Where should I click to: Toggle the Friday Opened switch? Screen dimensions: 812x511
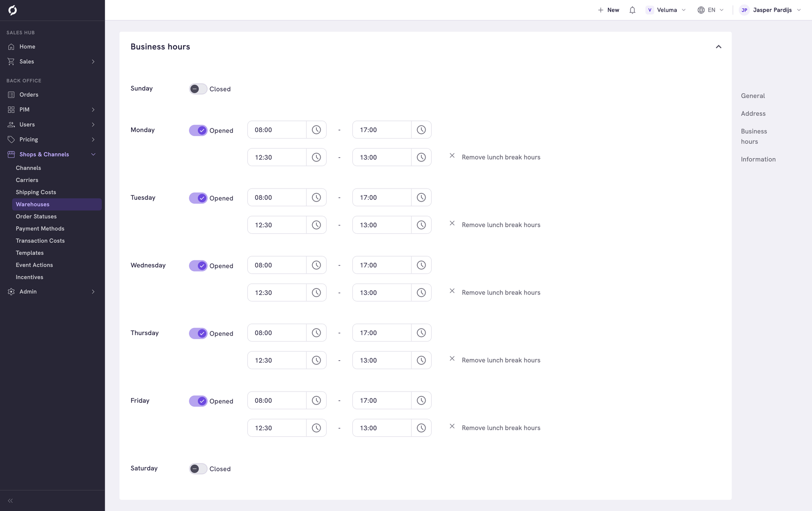point(198,401)
